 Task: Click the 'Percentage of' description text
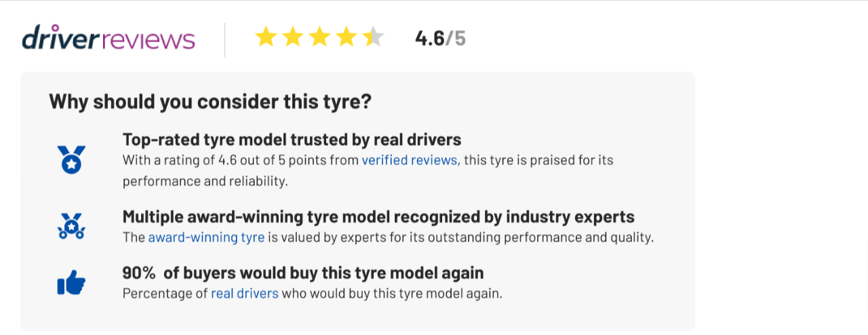(x=165, y=294)
